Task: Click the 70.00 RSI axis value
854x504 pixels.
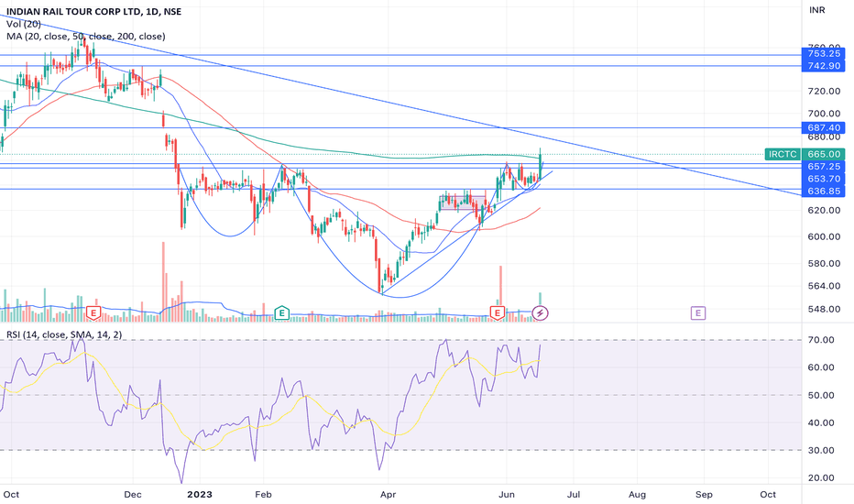Action: pyautogui.click(x=821, y=339)
